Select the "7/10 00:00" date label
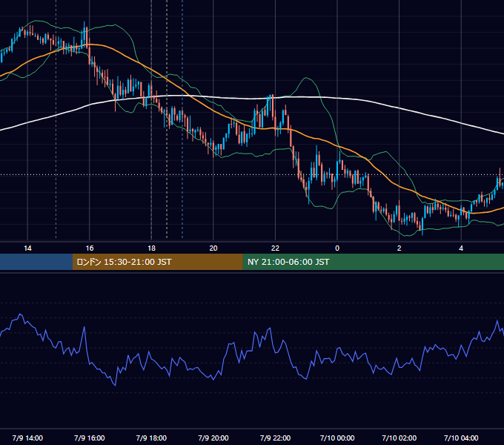This screenshot has height=445, width=504. [x=337, y=438]
